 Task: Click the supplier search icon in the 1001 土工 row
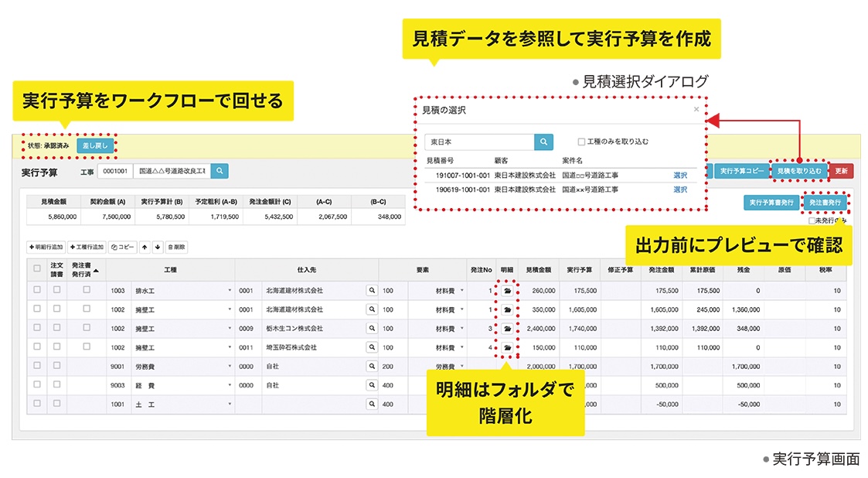372,404
